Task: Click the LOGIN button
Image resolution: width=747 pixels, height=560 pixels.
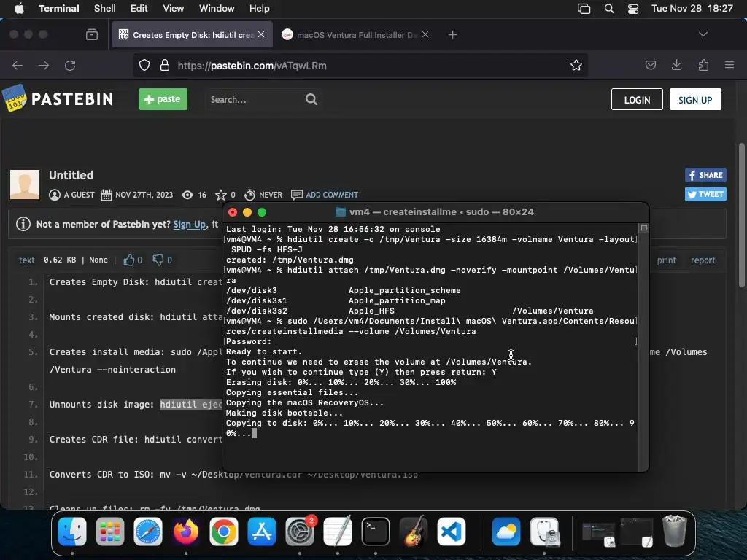Action: (637, 99)
